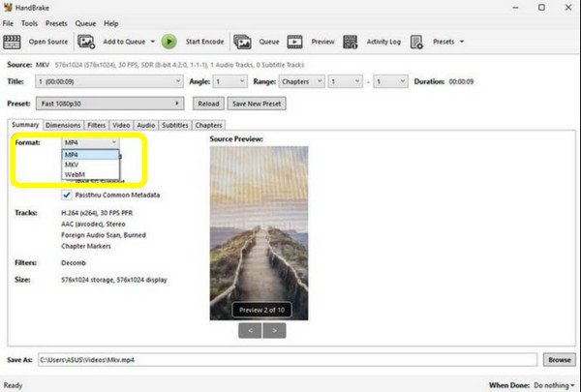
Task: Switch to the Summary tab
Action: click(25, 125)
